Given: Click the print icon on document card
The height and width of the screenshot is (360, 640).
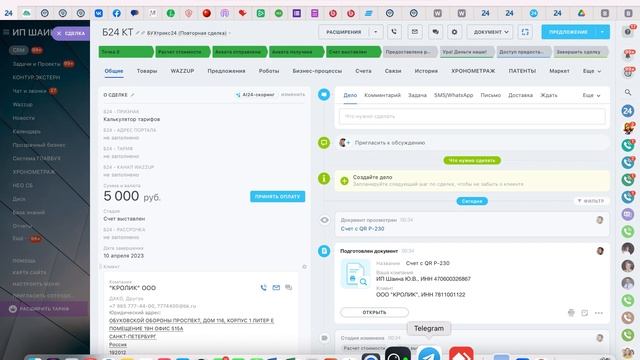Looking at the screenshot, I should [x=571, y=313].
